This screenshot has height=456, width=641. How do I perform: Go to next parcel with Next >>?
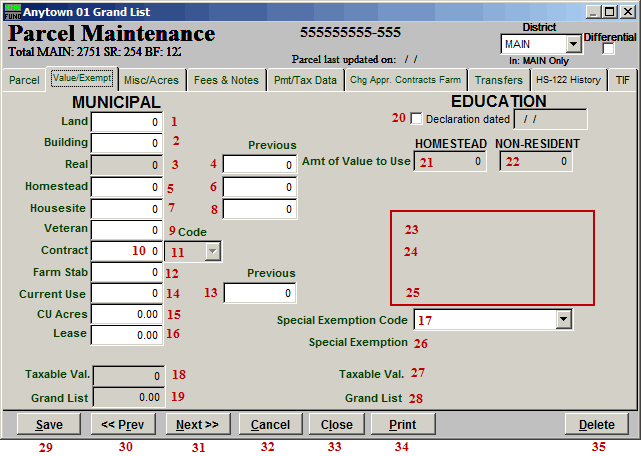click(x=197, y=425)
